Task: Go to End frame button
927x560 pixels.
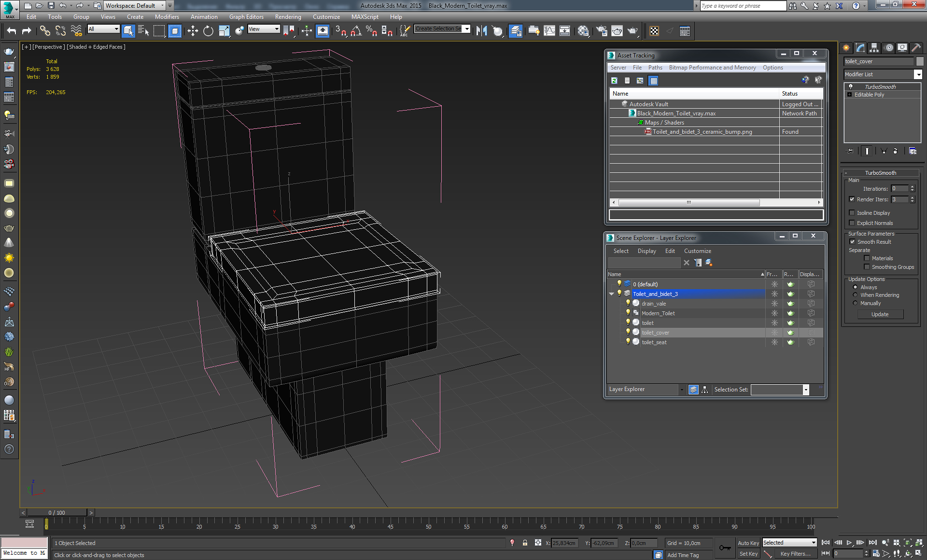Action: [x=872, y=543]
